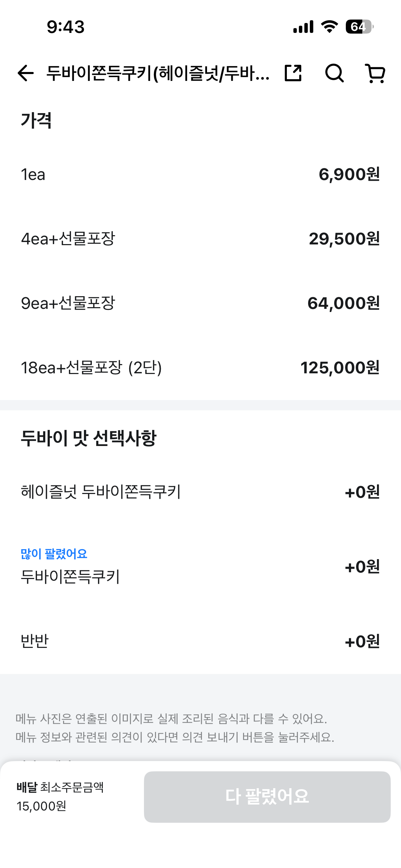Select the 1ea price option

[x=200, y=174]
